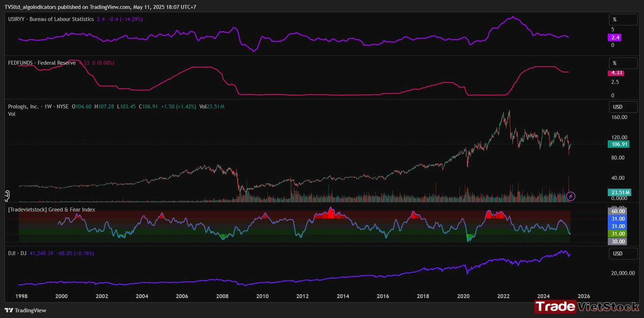Click the USIRYY change -0.4 (-14.29%)

click(x=125, y=19)
